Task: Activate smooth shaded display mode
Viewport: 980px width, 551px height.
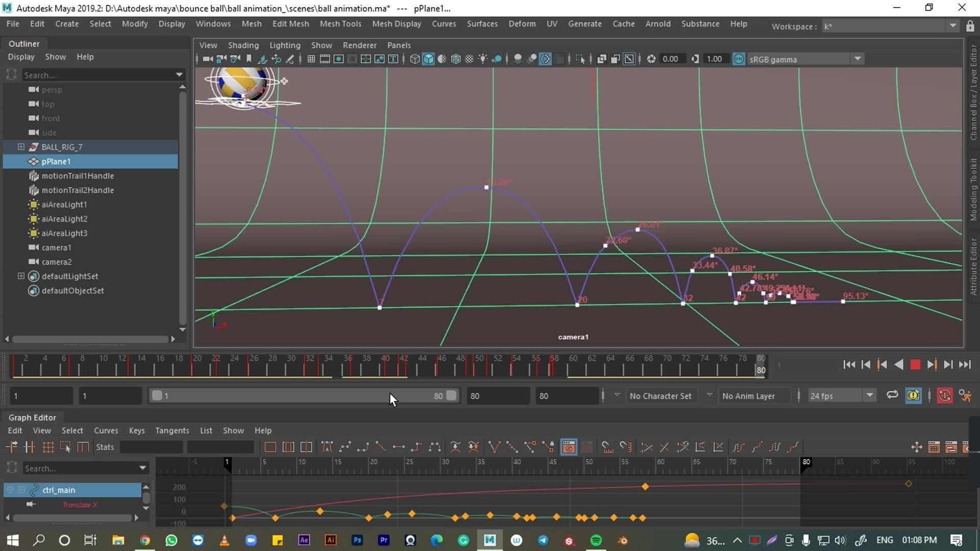Action: (x=429, y=59)
